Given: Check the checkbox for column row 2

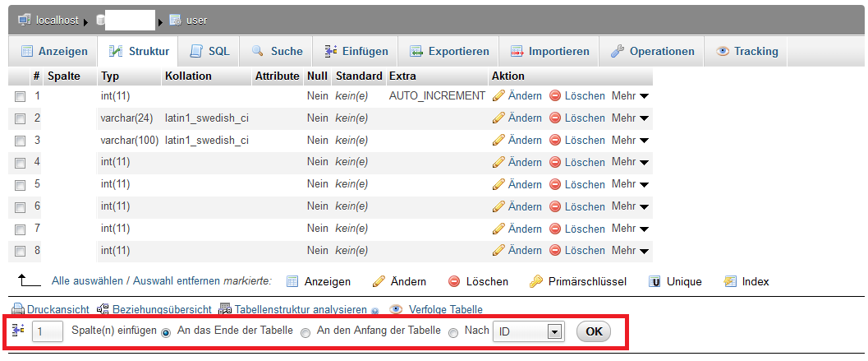Looking at the screenshot, I should coord(20,119).
